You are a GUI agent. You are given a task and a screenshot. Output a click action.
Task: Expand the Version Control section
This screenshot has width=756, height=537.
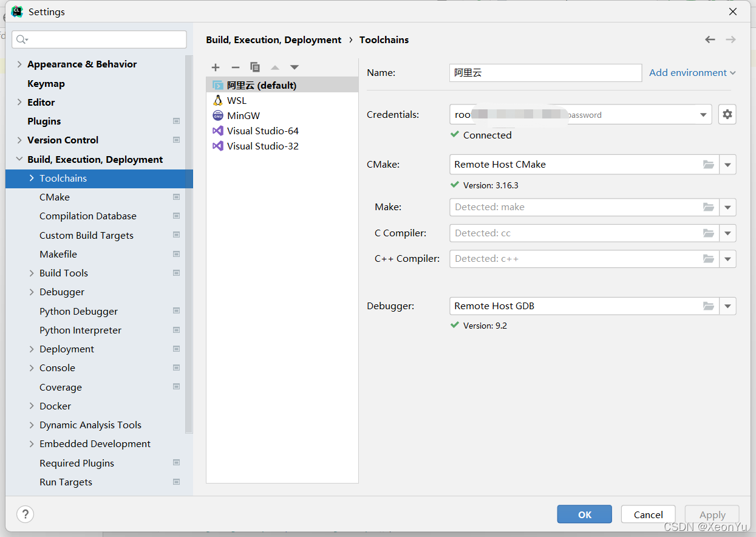point(19,140)
